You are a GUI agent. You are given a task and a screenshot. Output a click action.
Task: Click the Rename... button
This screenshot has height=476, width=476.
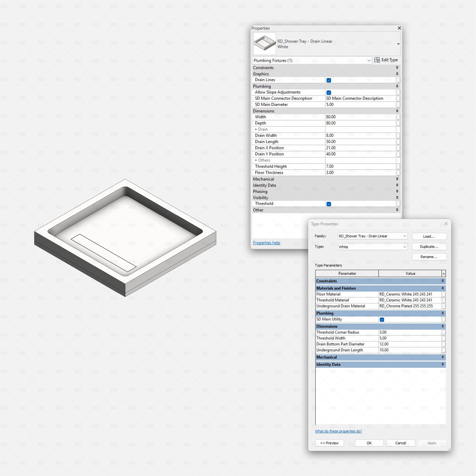(x=429, y=257)
